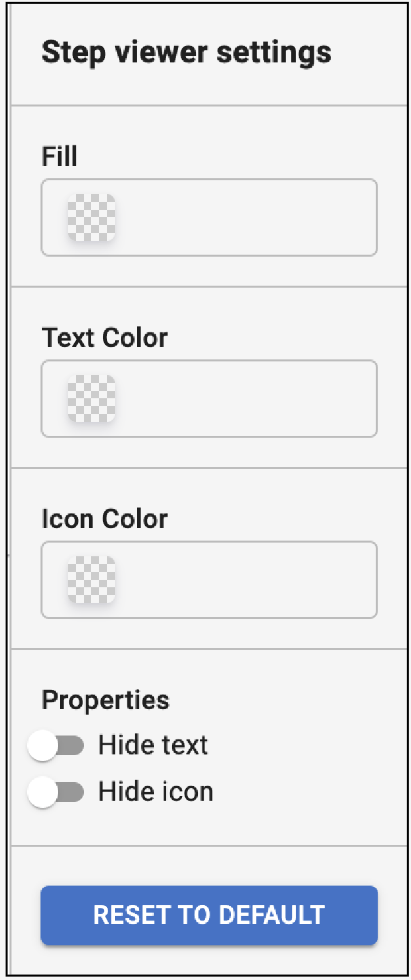The width and height of the screenshot is (411, 980).
Task: Click the 'Icon Color' heading text
Action: pyautogui.click(x=105, y=519)
